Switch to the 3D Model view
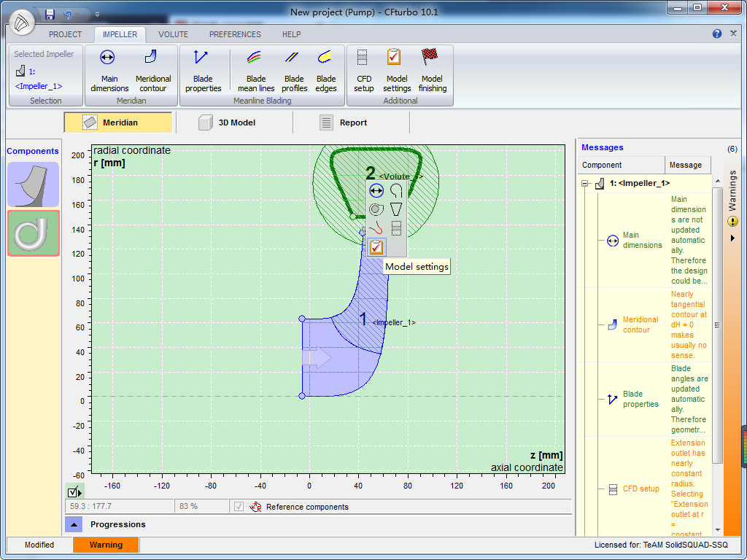The image size is (747, 560). (x=234, y=122)
